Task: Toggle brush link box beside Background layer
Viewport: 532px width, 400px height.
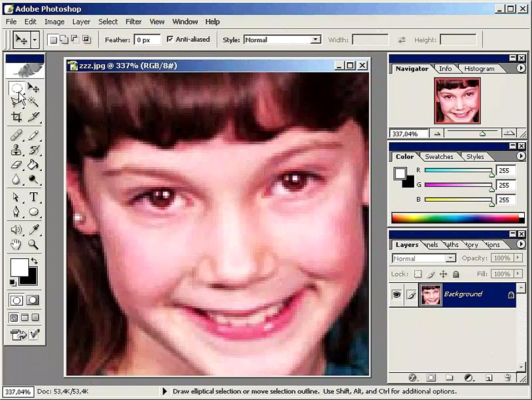Action: 411,294
